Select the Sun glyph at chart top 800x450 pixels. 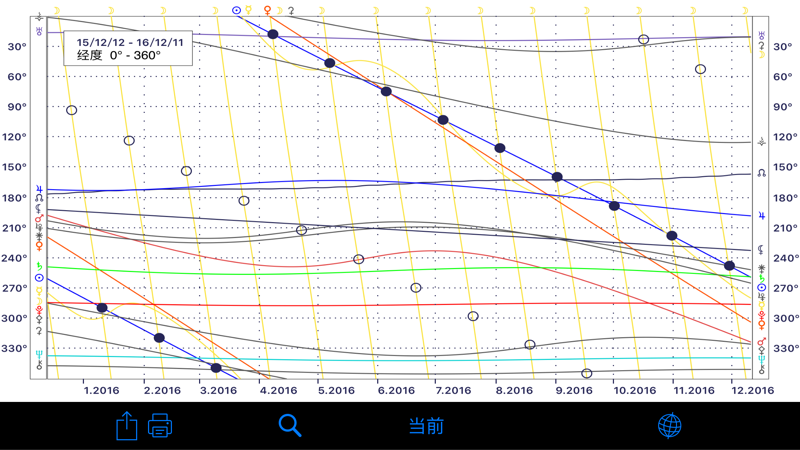click(x=237, y=10)
